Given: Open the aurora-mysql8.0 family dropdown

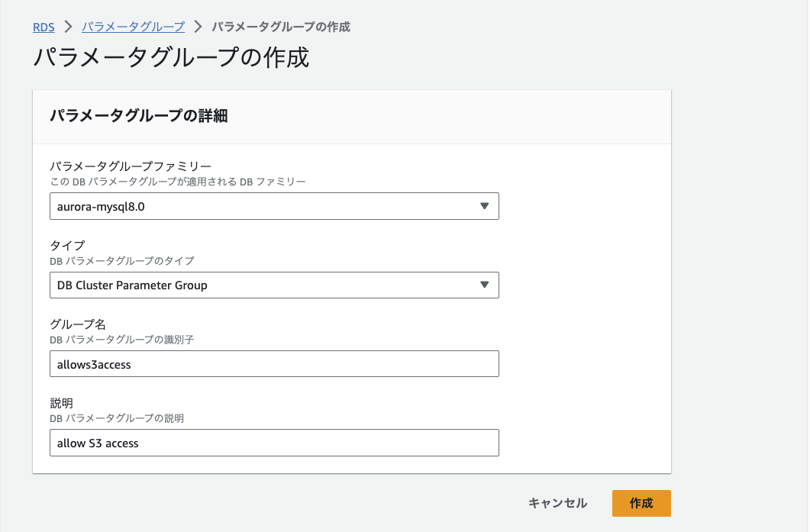Looking at the screenshot, I should (x=273, y=206).
